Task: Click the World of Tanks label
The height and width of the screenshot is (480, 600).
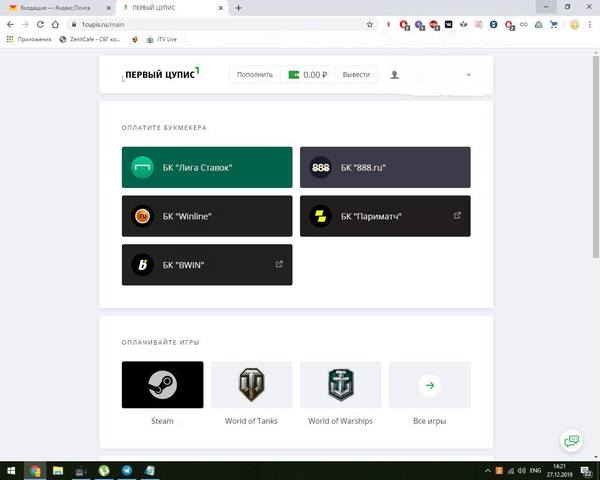Action: pyautogui.click(x=251, y=421)
